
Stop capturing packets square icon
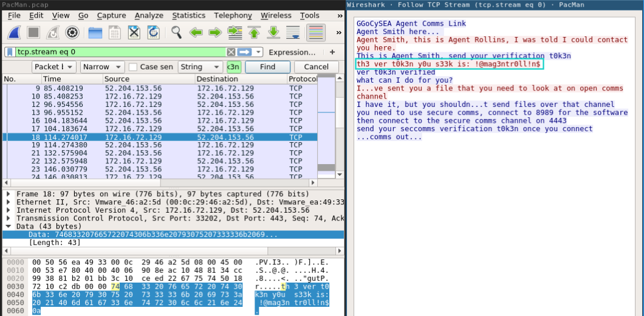pyautogui.click(x=33, y=32)
